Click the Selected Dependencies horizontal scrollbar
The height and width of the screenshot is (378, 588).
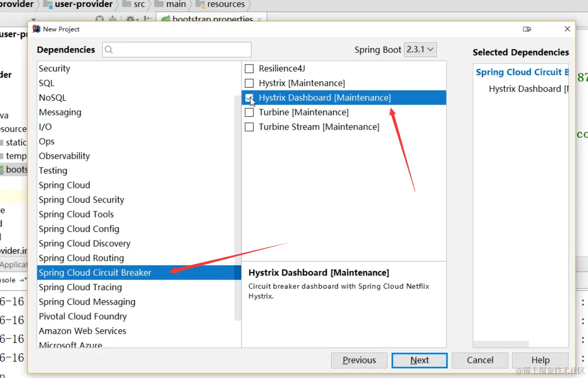(502, 344)
